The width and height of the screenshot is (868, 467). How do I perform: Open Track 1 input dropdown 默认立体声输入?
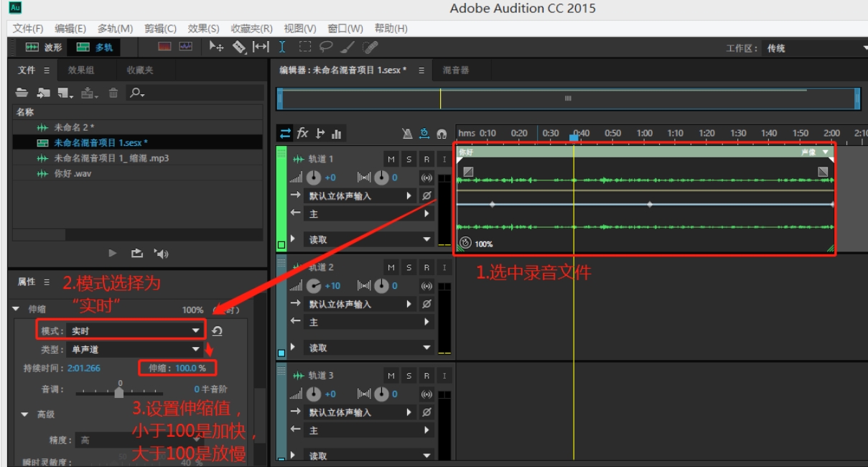tap(360, 195)
